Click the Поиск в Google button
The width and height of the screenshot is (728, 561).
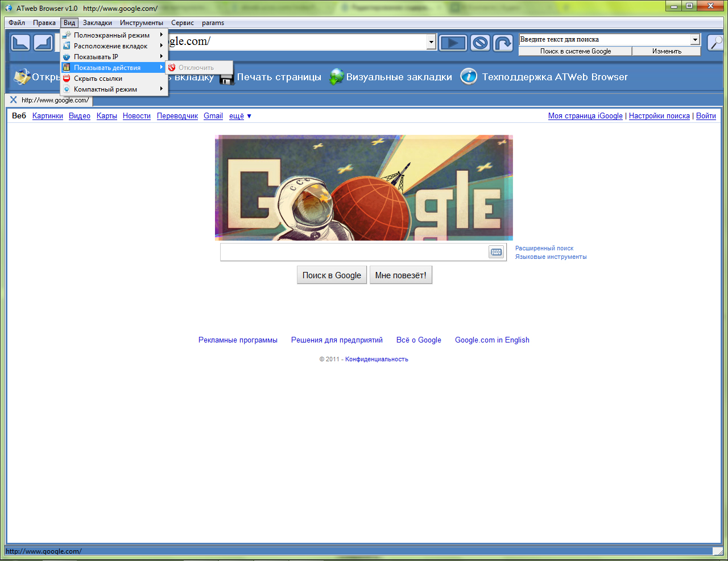[332, 275]
